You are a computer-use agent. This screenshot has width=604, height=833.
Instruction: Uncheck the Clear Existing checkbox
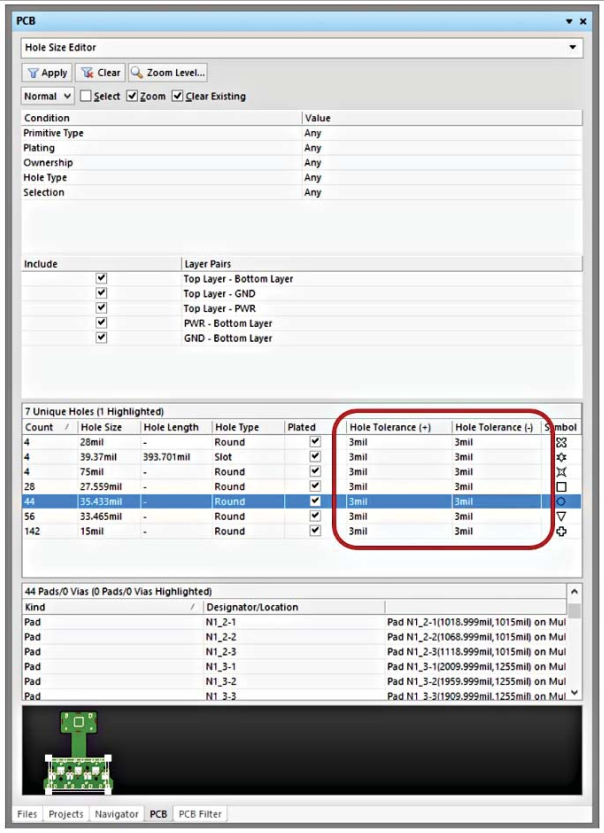tap(178, 96)
